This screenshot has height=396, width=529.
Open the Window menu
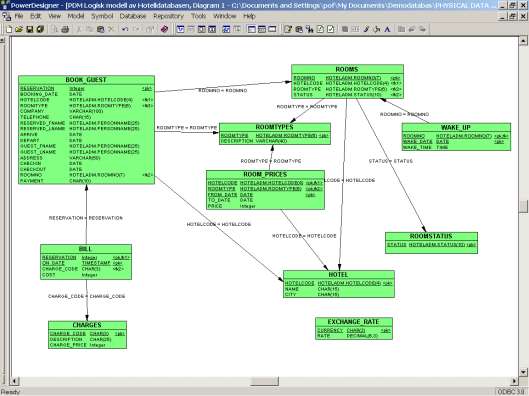click(225, 16)
